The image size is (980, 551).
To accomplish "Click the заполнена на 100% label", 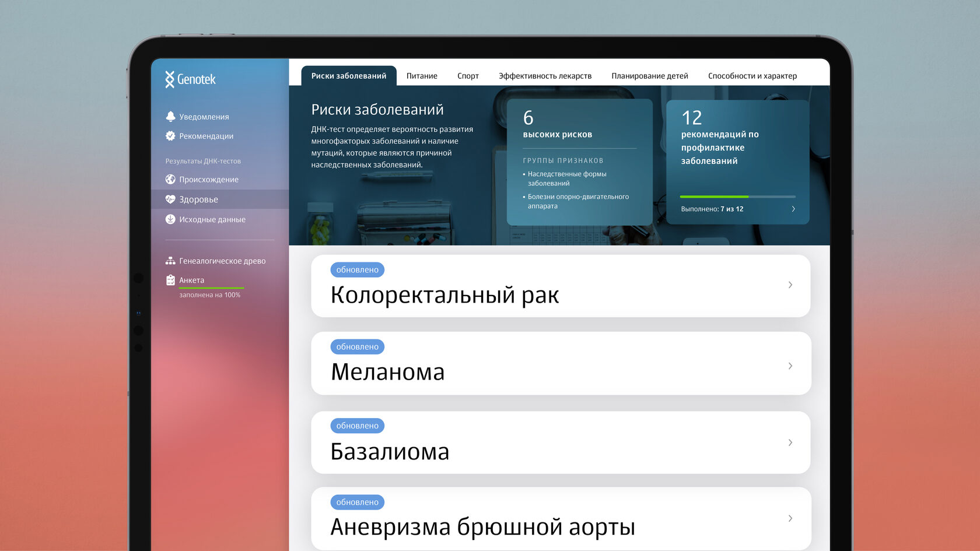I will [x=210, y=295].
